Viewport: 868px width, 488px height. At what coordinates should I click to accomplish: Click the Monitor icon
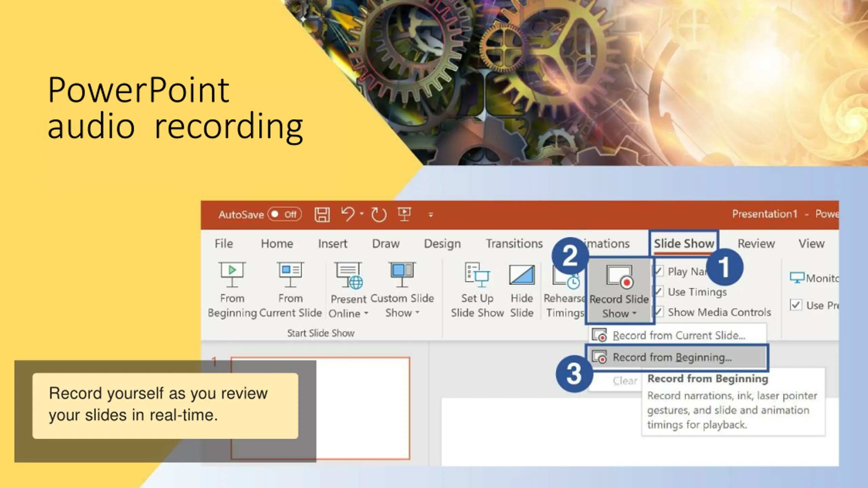[797, 278]
